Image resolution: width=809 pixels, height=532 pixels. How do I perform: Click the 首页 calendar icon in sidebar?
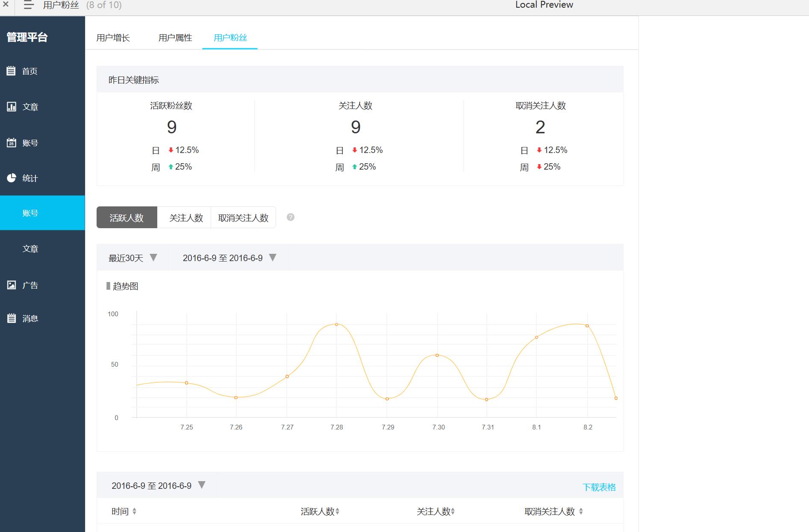coord(11,71)
